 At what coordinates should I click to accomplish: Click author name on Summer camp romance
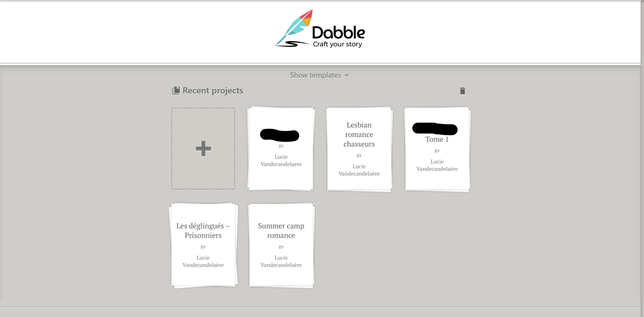(281, 261)
